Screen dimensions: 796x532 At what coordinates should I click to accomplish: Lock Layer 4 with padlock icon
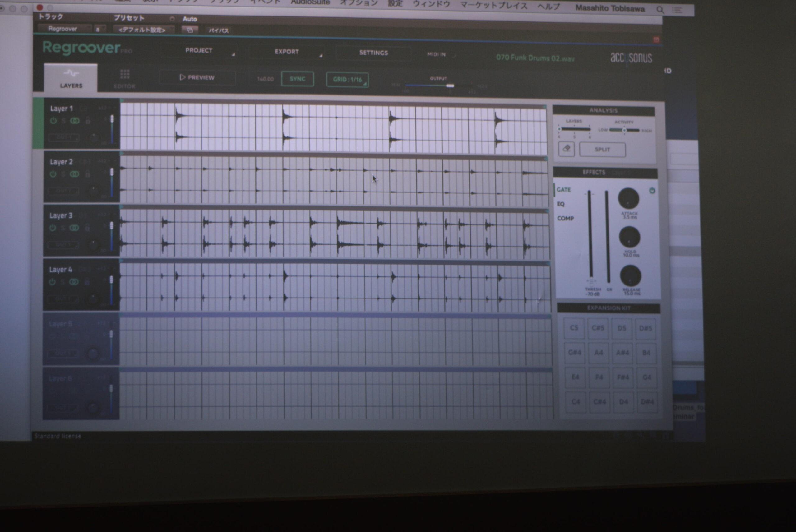coord(87,282)
